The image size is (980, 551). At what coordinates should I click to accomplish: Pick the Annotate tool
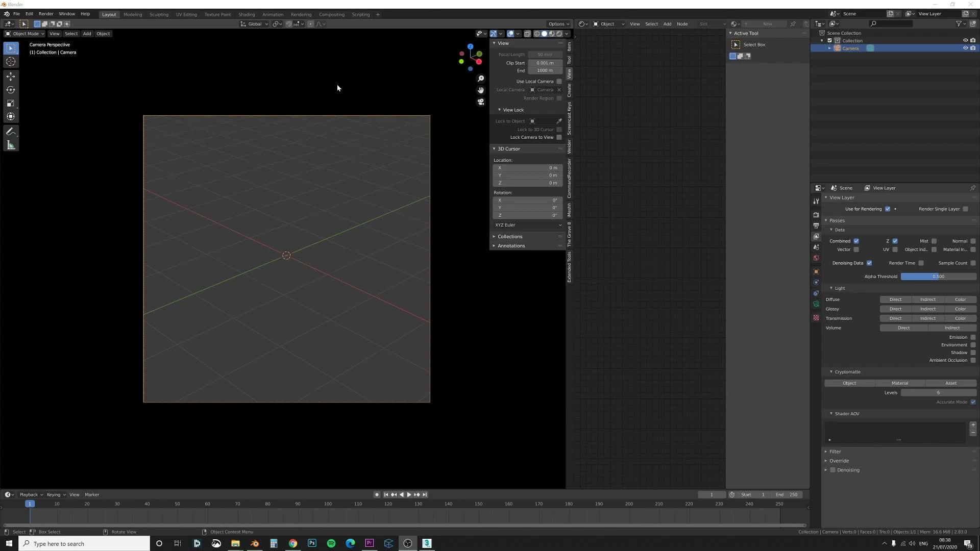point(11,132)
